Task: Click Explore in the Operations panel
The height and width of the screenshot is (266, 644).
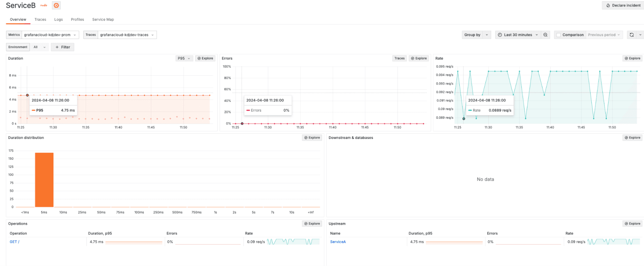Action: 312,223
